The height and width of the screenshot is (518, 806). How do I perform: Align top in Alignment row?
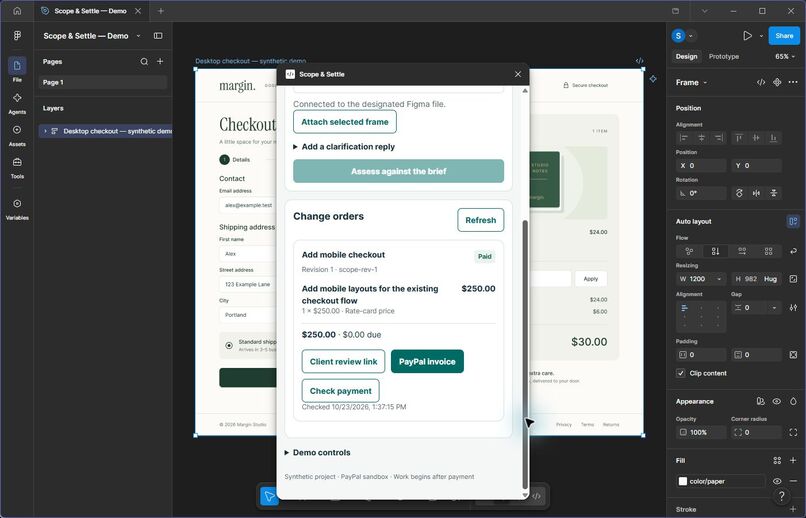click(x=739, y=138)
